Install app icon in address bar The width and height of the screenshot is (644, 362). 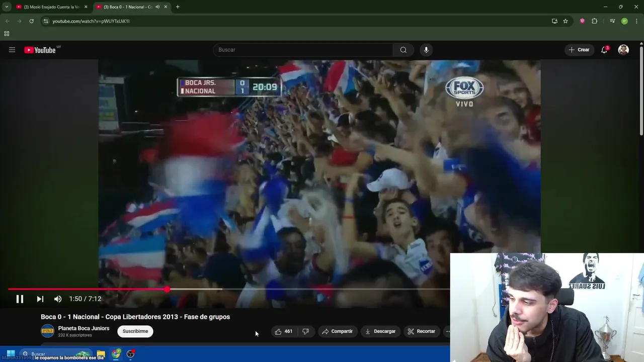point(554,21)
